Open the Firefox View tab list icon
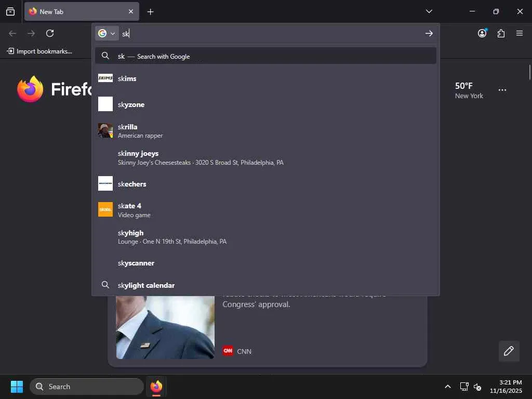The width and height of the screenshot is (532, 399). point(10,12)
